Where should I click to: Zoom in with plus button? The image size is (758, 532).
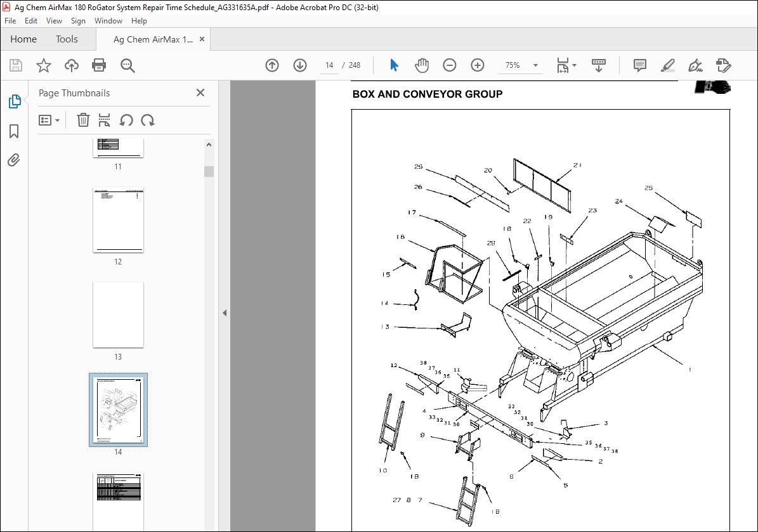click(x=478, y=65)
